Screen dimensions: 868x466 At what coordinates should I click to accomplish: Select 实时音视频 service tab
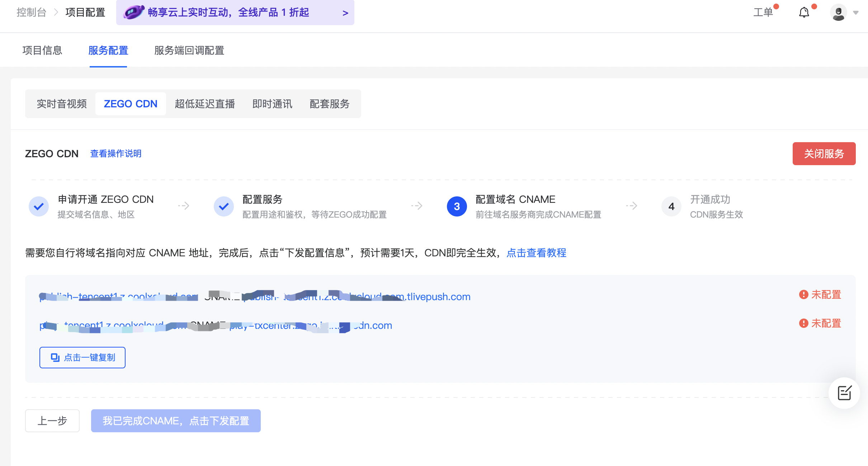click(62, 104)
